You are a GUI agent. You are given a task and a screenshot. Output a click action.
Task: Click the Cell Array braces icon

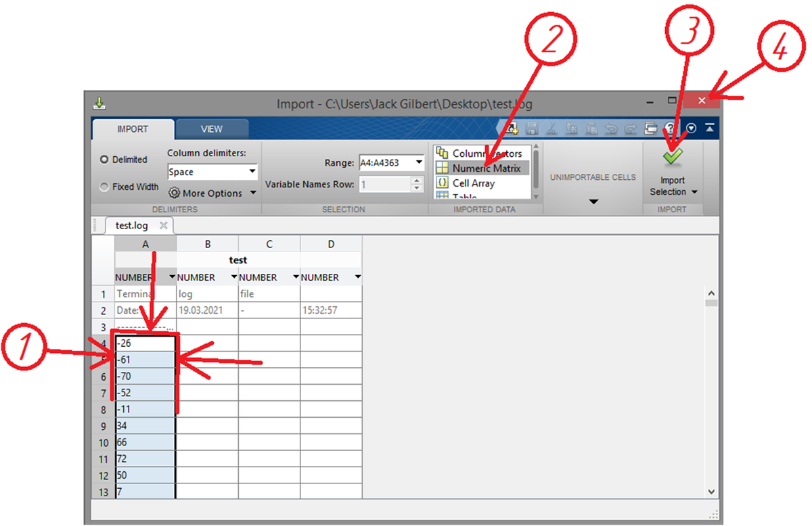tap(443, 183)
